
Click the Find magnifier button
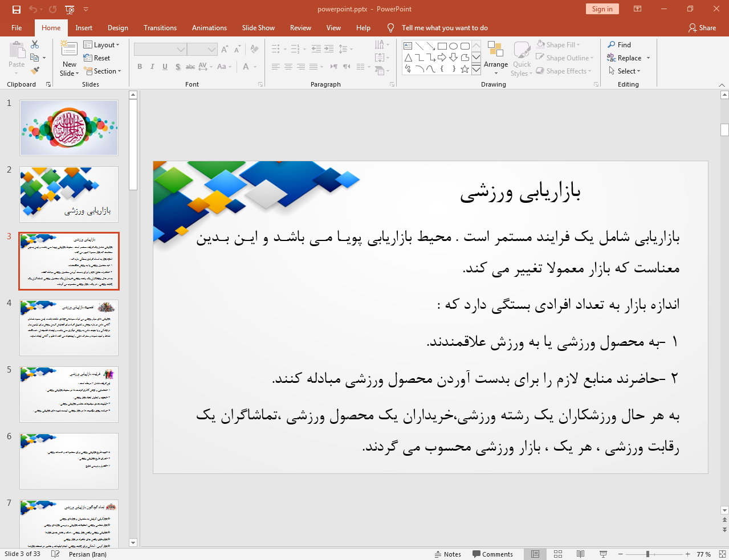(619, 45)
